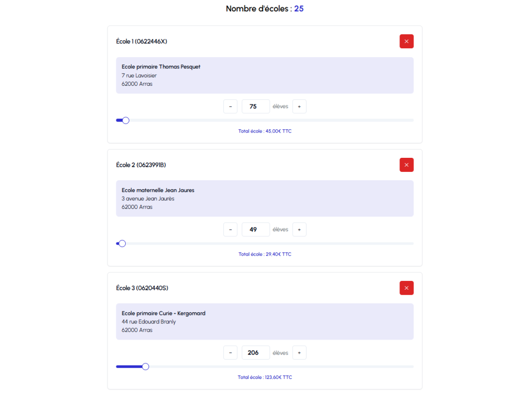Click the slider handle for École 2
The image size is (532, 393).
click(x=122, y=243)
